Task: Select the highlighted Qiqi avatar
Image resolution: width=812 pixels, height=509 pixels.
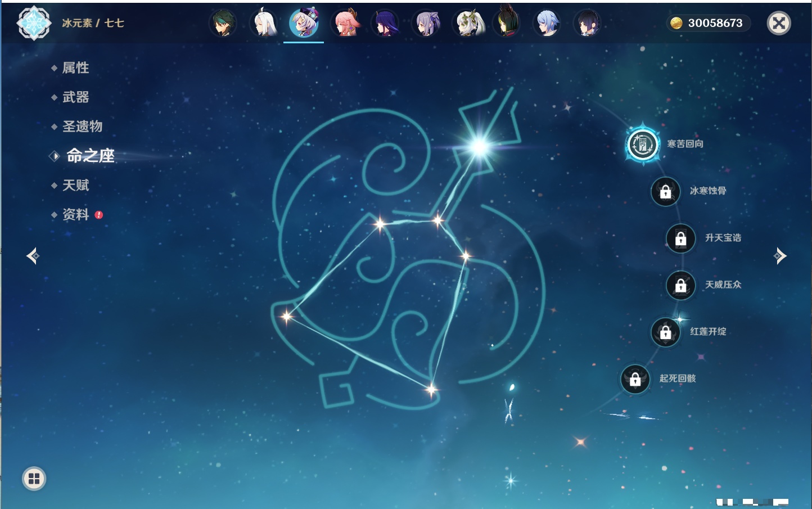Action: pyautogui.click(x=304, y=24)
